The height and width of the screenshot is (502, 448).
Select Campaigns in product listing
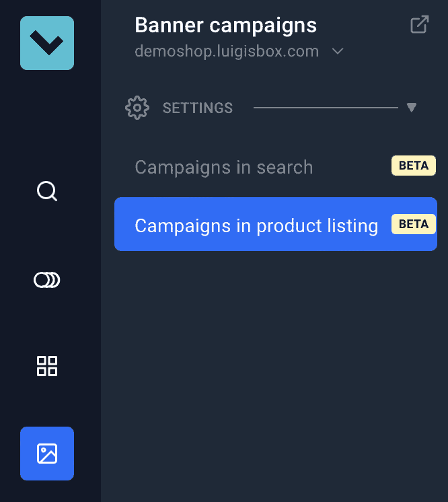coord(256,225)
